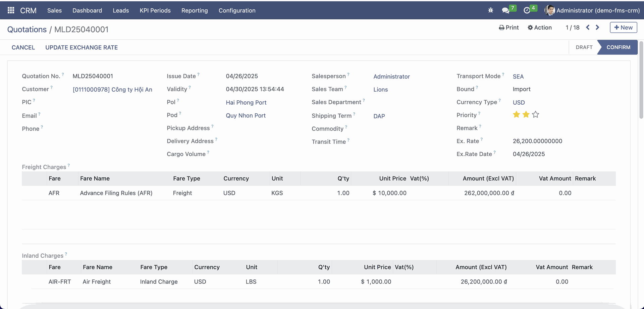Expand the Configuration menu

click(237, 10)
